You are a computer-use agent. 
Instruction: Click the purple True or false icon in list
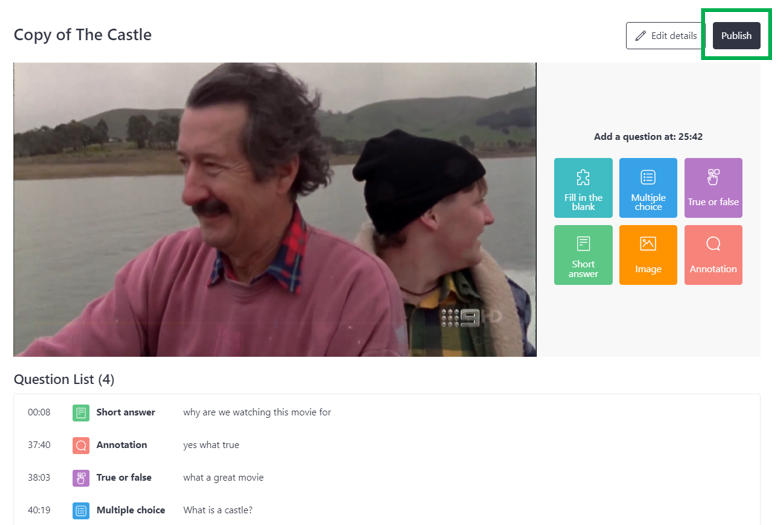tap(81, 478)
